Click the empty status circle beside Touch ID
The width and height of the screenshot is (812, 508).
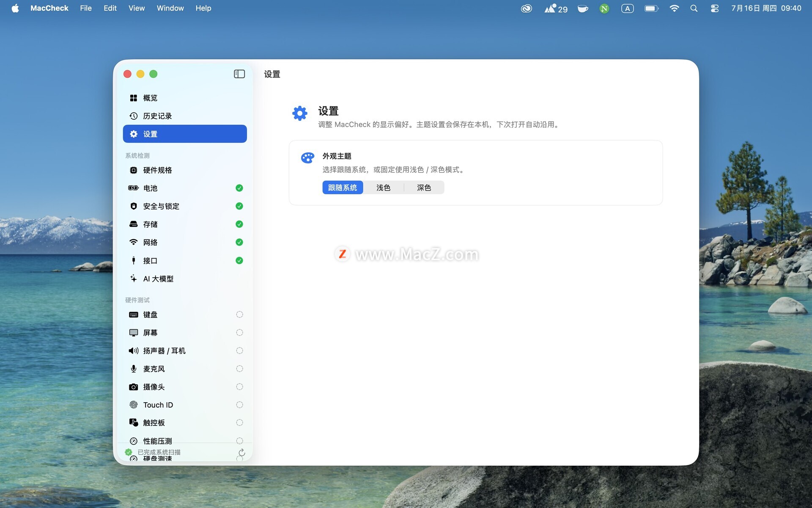(239, 405)
